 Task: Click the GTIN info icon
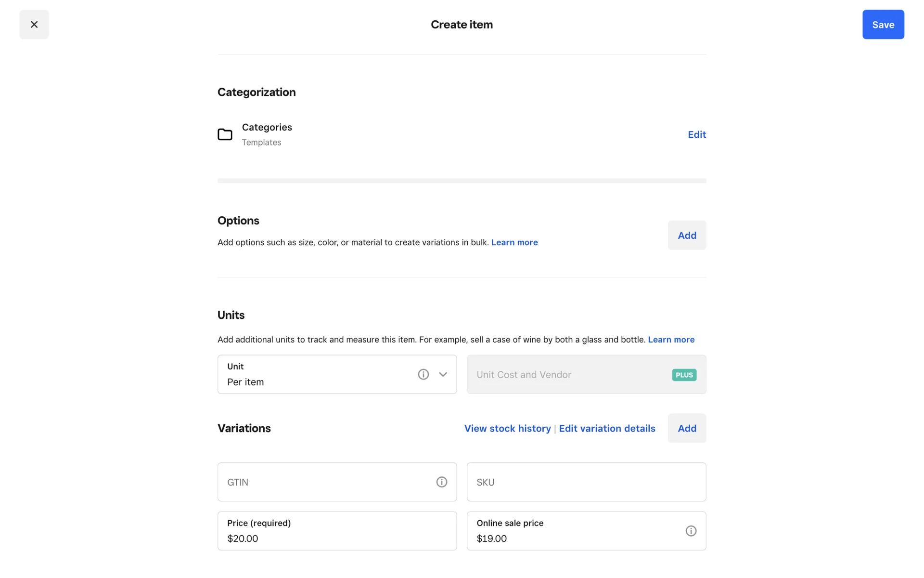coord(441,482)
